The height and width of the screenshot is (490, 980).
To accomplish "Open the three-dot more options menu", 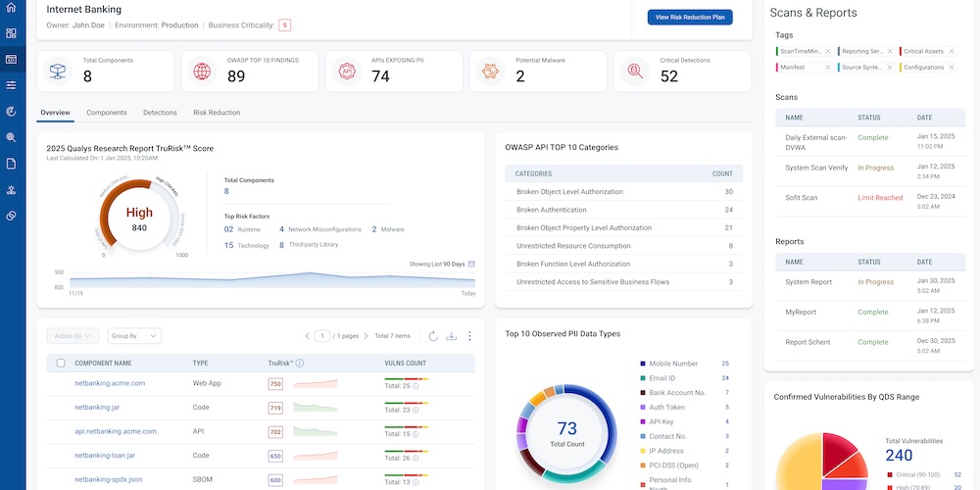I will 470,336.
